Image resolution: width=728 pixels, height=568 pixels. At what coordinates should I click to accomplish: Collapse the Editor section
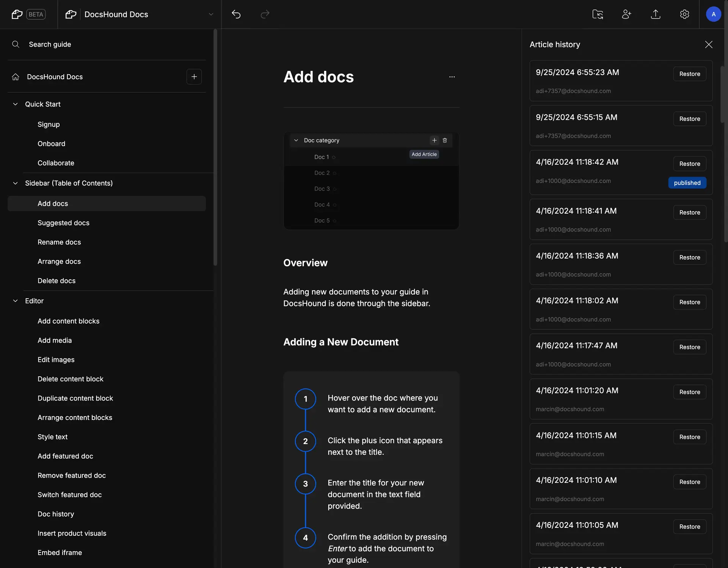click(x=16, y=301)
